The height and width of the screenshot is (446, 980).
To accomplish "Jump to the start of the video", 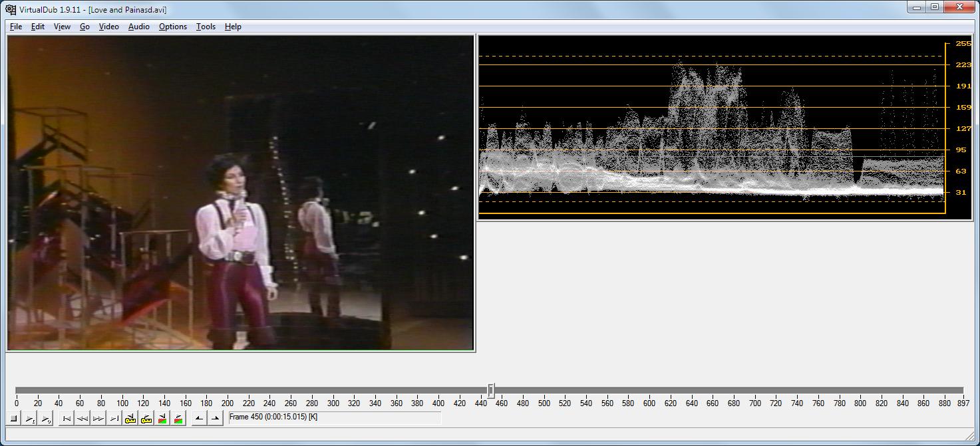I will pos(67,418).
